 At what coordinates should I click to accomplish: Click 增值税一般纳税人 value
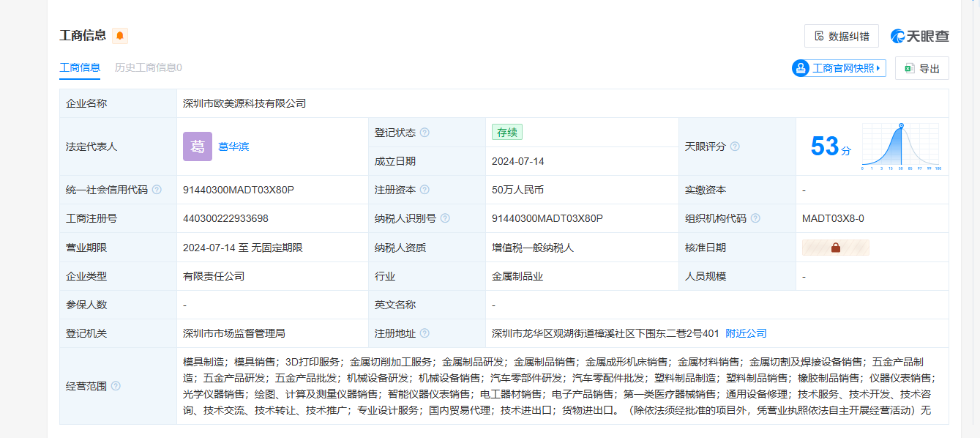click(x=533, y=248)
